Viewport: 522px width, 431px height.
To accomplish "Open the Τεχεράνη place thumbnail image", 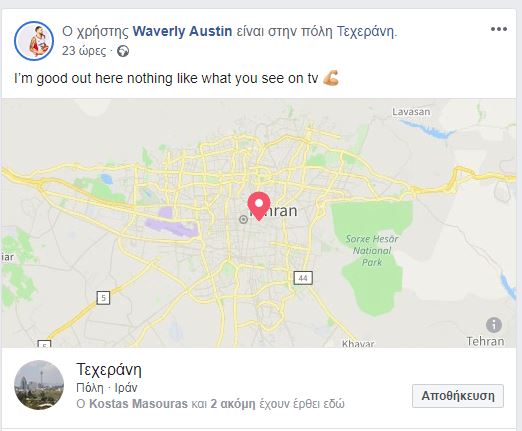I will [39, 385].
